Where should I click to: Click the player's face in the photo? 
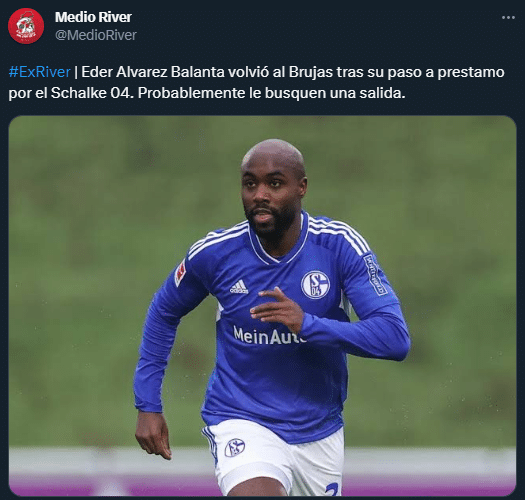(x=268, y=198)
